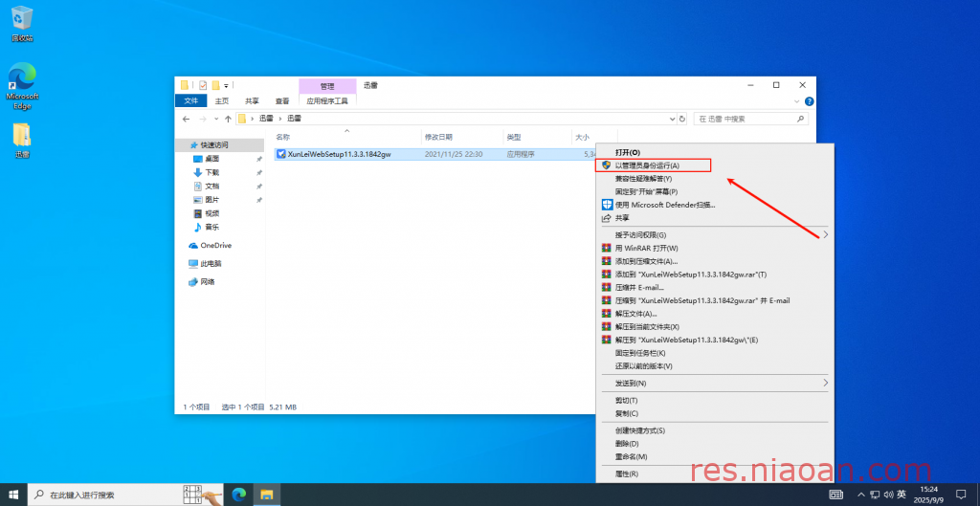Expand 发送到(N) submenu
The image size is (980, 506).
tap(715, 383)
